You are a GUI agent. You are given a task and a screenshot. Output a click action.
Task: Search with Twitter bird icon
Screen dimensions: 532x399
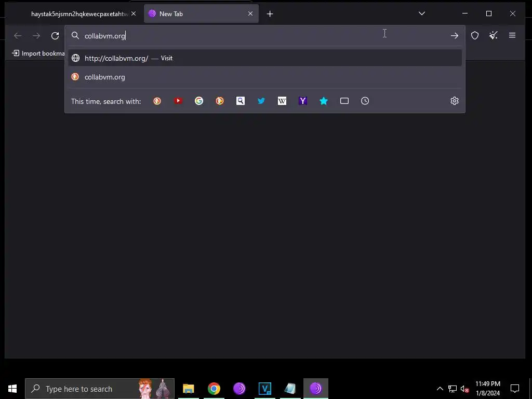(261, 101)
